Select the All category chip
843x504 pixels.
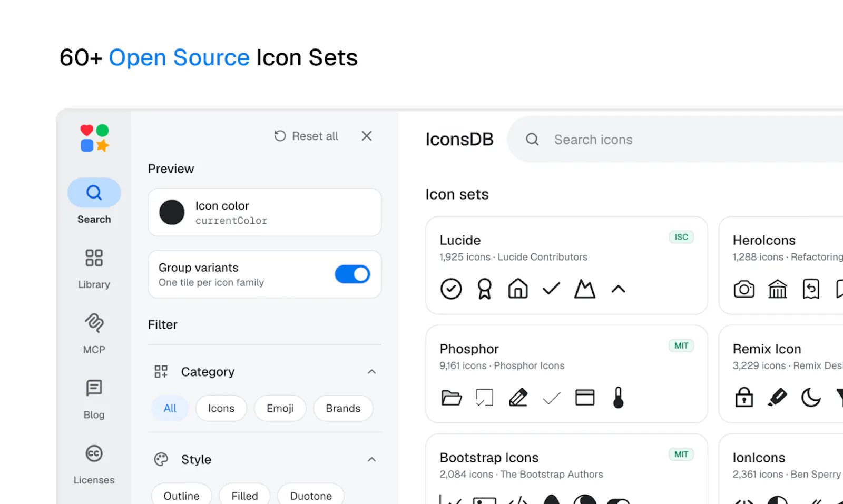coord(170,408)
